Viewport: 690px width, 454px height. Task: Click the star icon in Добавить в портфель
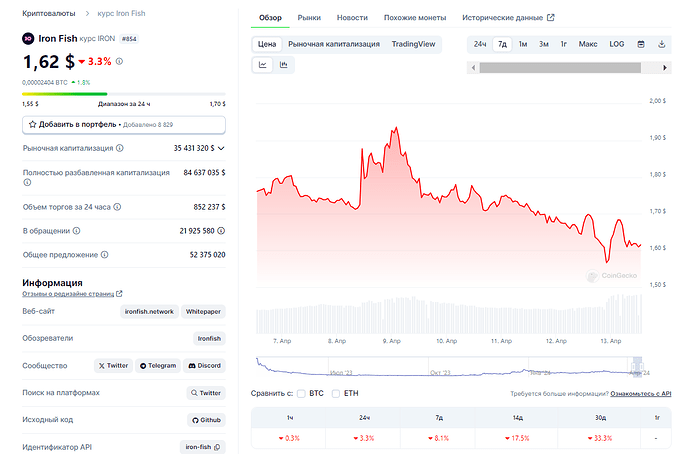33,124
